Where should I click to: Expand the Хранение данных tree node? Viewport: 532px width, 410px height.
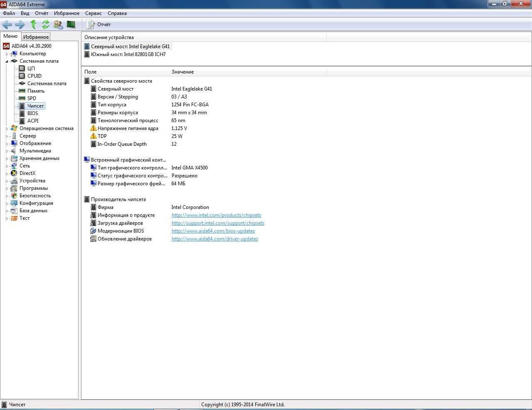point(7,159)
